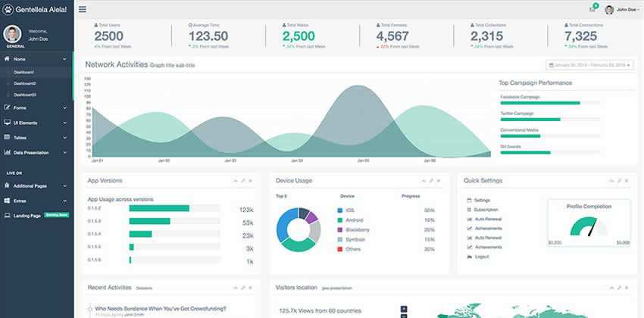Collapse the Visitors location panel
Screen dimensions: 644x318
[x=611, y=288]
